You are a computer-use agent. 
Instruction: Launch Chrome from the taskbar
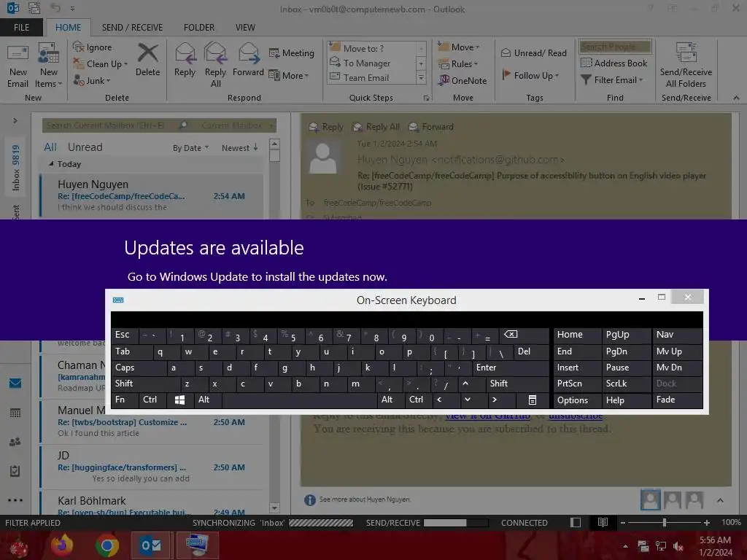pyautogui.click(x=107, y=545)
